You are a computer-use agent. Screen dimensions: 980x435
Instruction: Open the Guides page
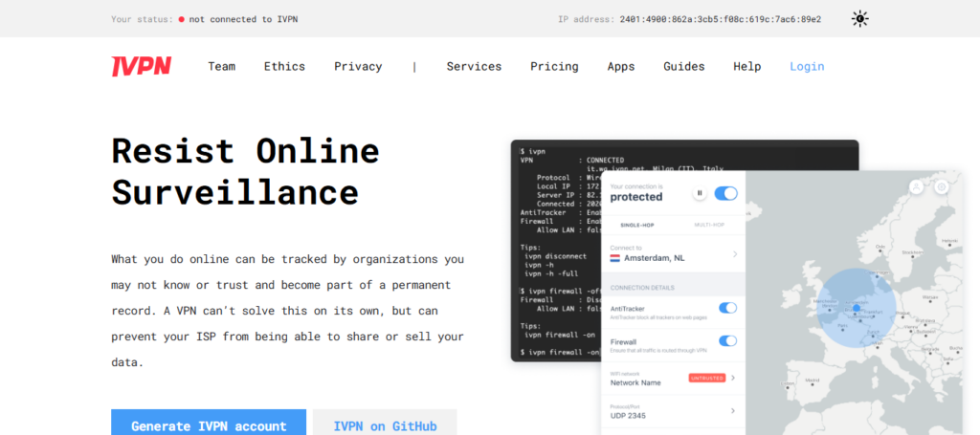pyautogui.click(x=683, y=66)
